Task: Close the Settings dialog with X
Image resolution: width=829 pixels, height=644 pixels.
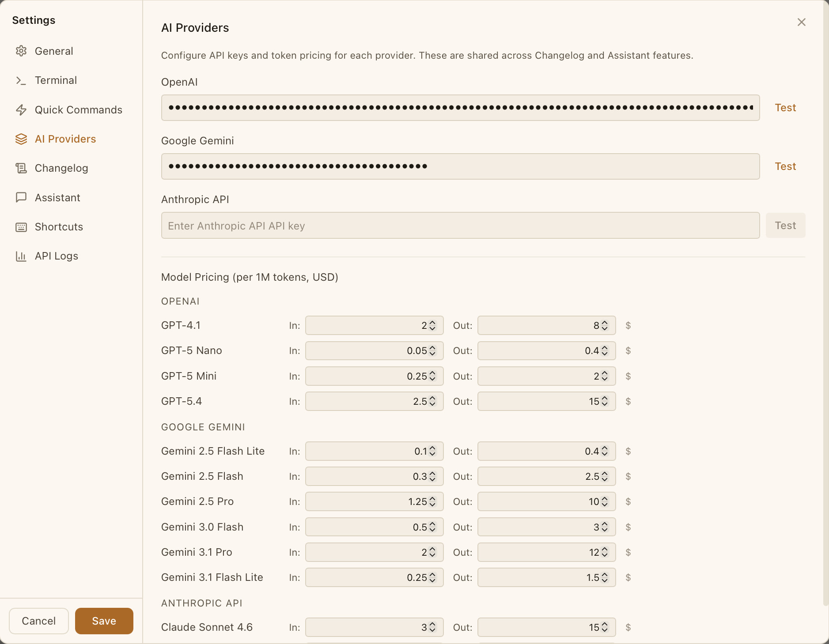Action: (801, 22)
